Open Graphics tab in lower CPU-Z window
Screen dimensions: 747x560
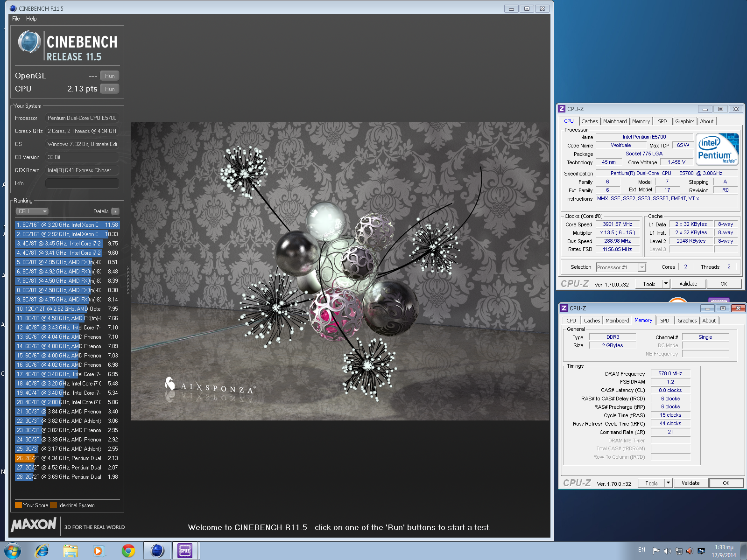pos(687,321)
